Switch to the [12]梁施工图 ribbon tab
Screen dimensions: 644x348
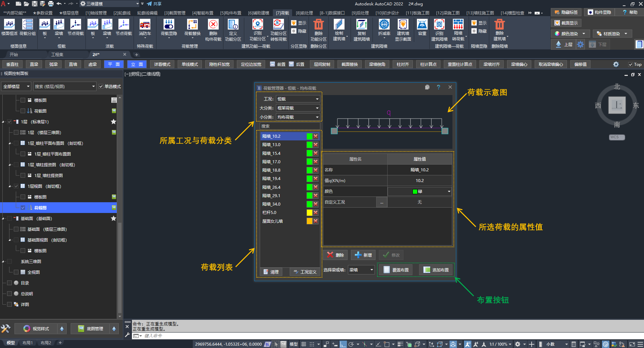[448, 13]
